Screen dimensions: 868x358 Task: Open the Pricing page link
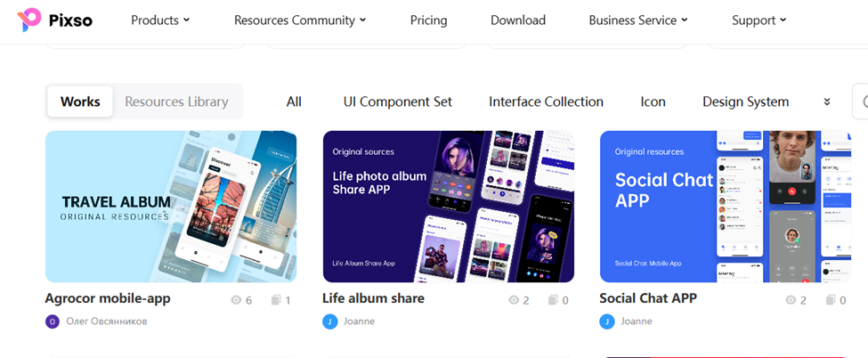point(428,20)
